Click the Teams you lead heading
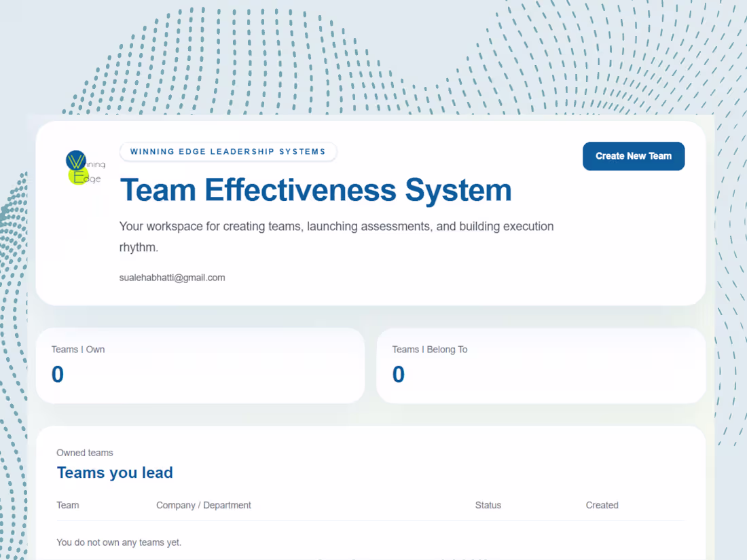This screenshot has width=747, height=560. coord(115,473)
